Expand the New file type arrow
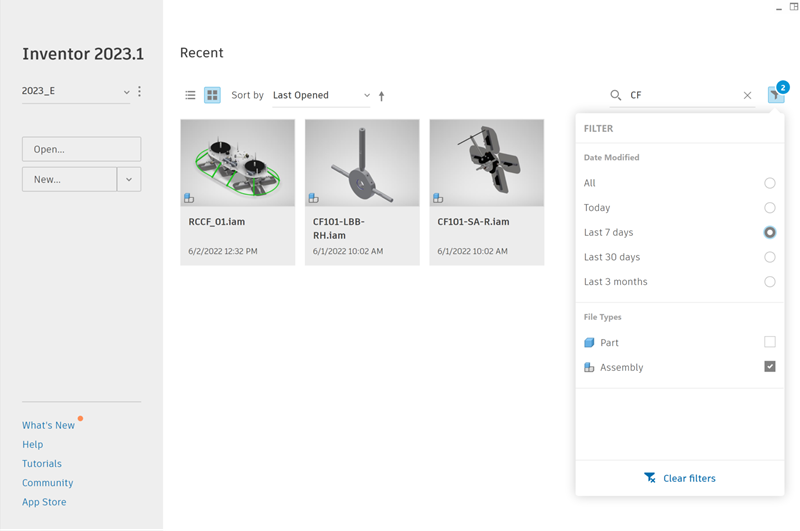 click(129, 179)
